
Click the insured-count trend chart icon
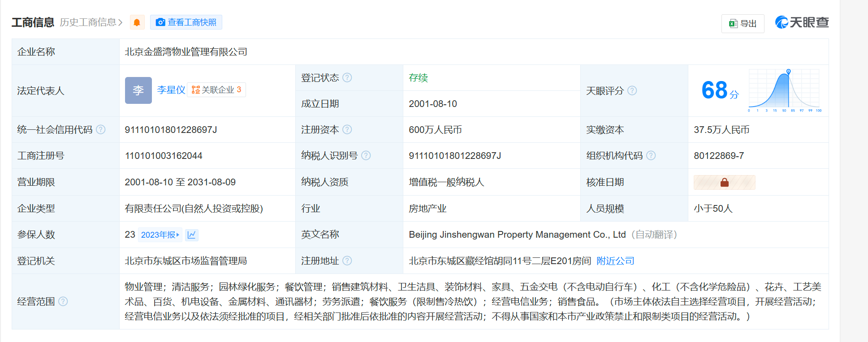click(x=192, y=235)
